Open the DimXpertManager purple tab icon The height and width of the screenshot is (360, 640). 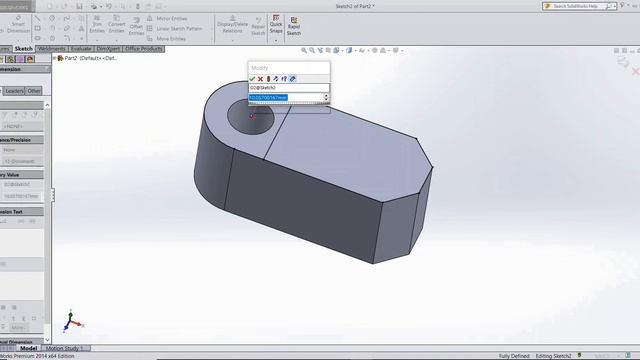20,59
